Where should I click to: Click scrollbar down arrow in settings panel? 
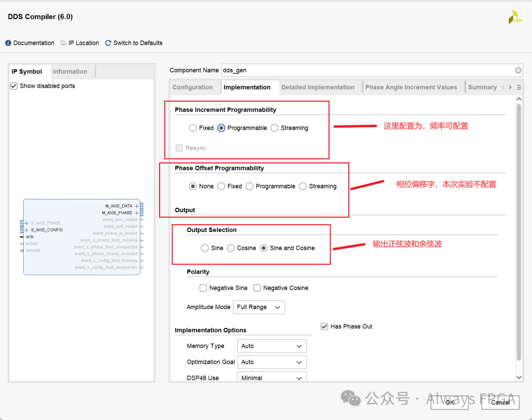point(519,377)
